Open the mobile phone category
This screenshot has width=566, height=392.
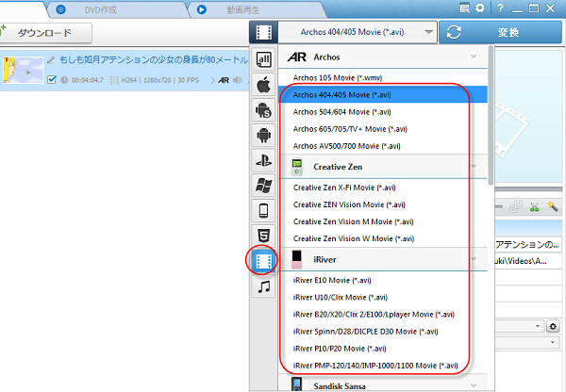coord(263,210)
